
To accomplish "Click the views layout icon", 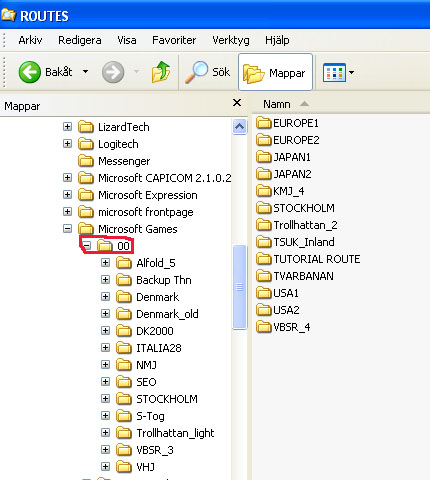I will [x=334, y=72].
